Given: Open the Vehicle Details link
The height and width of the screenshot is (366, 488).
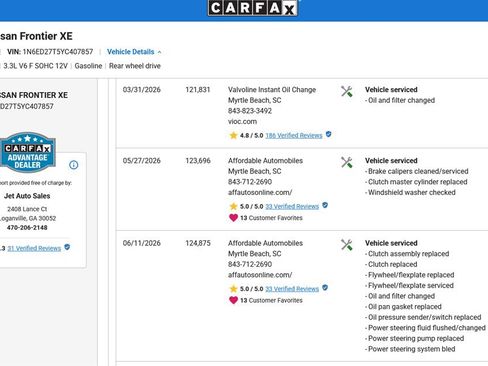Looking at the screenshot, I should (x=130, y=52).
